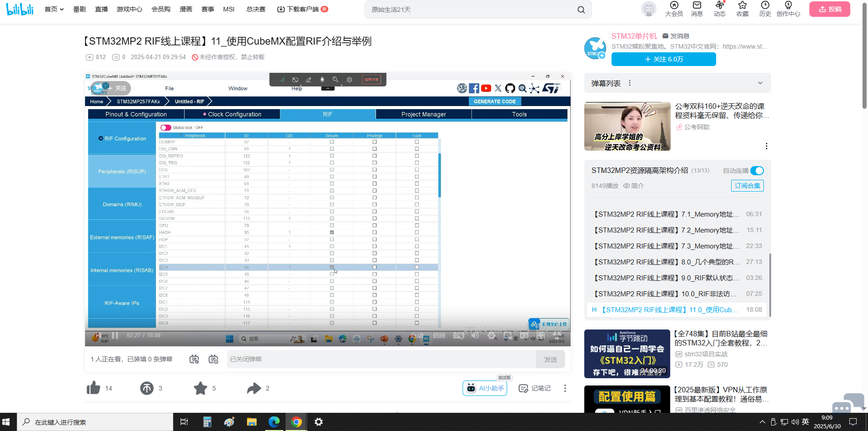Open Settings gear in the taskbar

point(319,422)
